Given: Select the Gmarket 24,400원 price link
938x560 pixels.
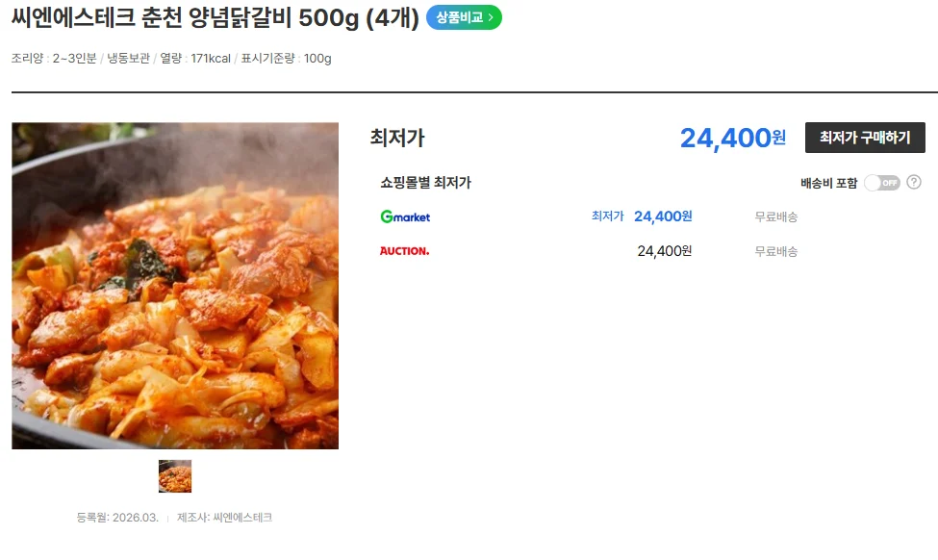Looking at the screenshot, I should (x=663, y=216).
